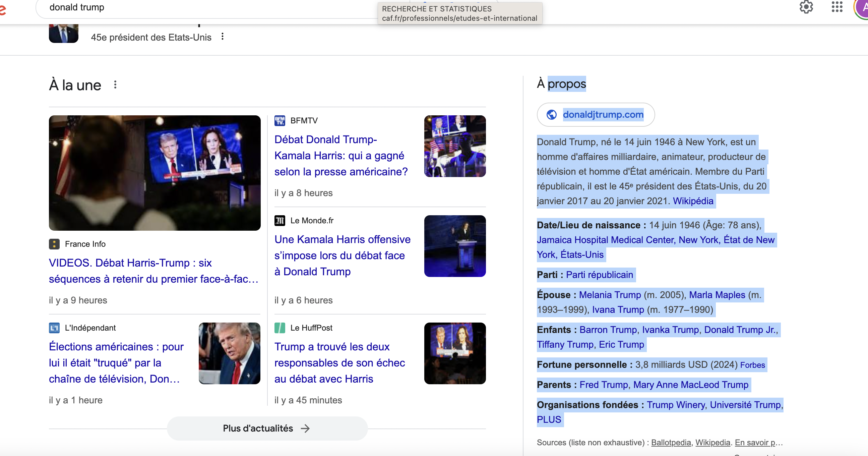Open Ivanka Trump link
The image size is (868, 456).
click(x=671, y=330)
